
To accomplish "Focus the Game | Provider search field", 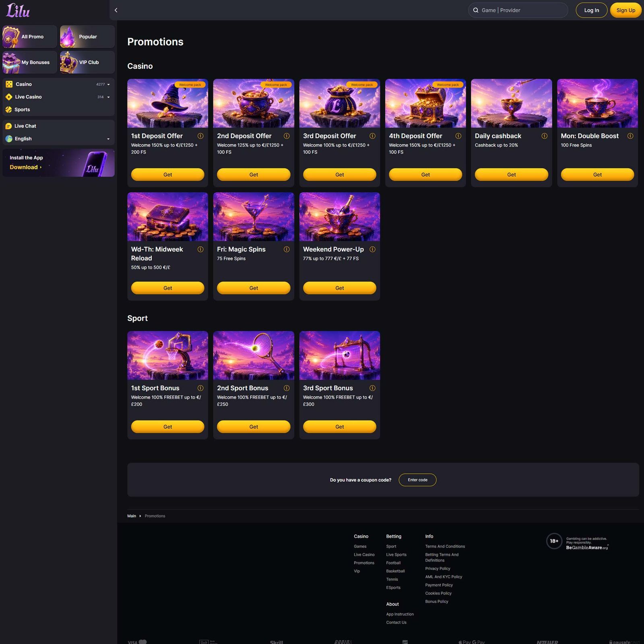I will click(x=518, y=10).
